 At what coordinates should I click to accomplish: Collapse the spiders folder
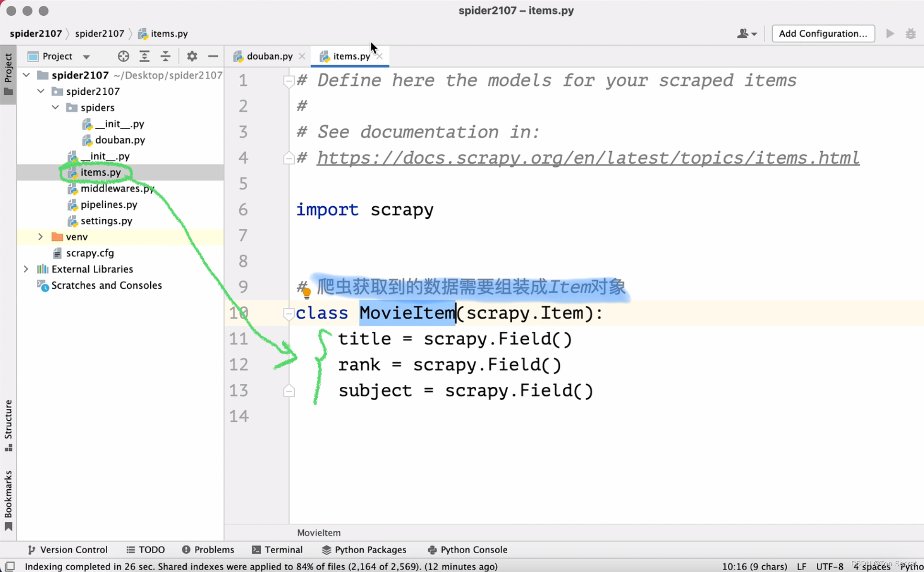[56, 108]
